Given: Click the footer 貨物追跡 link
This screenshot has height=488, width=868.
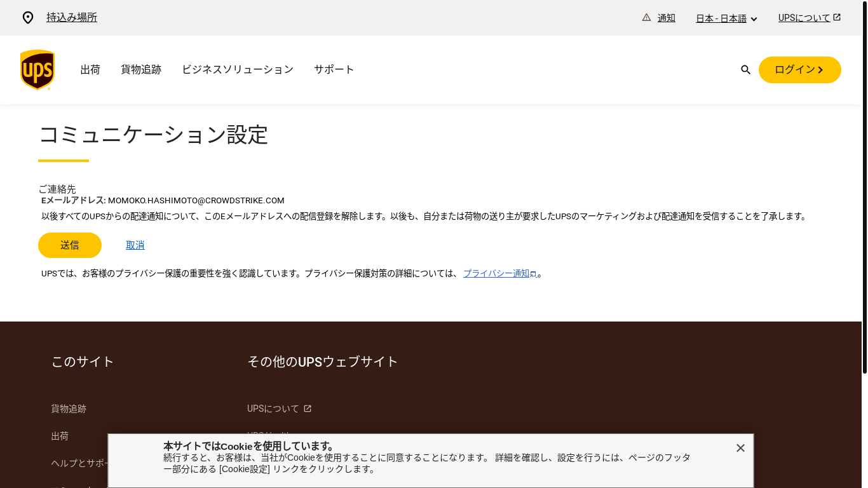Looking at the screenshot, I should tap(69, 409).
